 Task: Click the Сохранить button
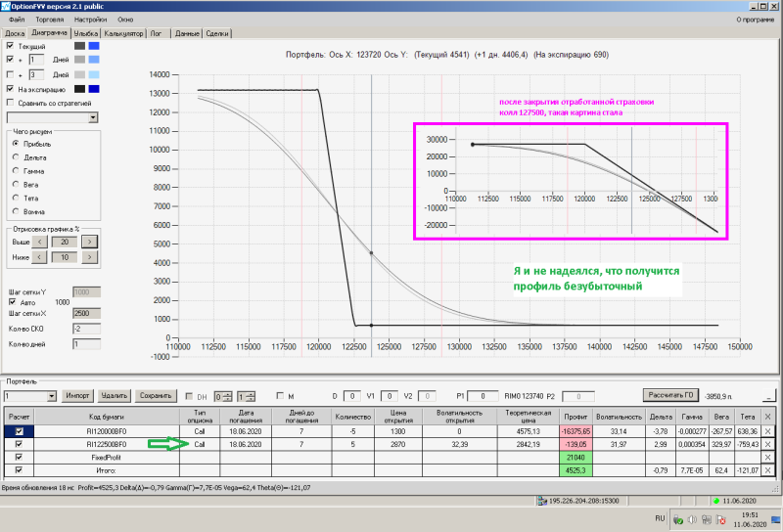coord(156,395)
